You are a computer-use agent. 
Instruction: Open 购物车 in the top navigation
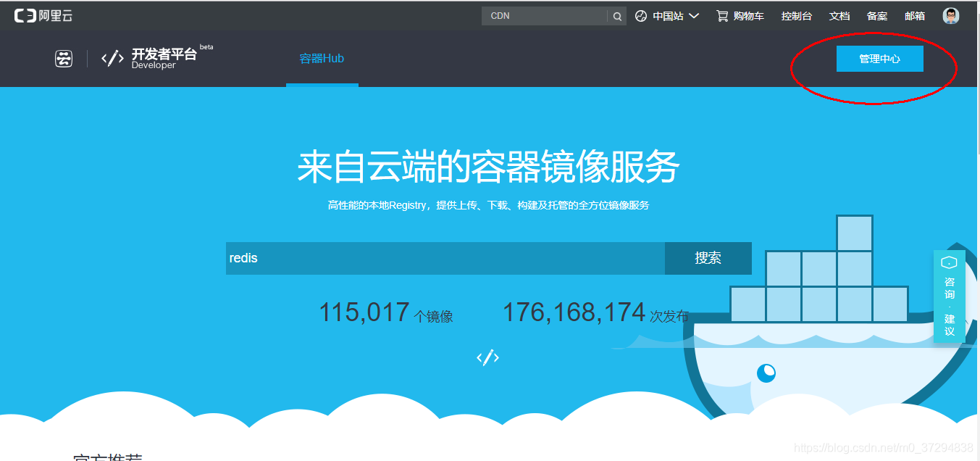(748, 16)
